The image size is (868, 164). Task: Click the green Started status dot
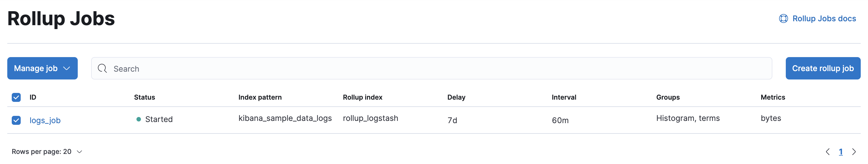point(138,119)
